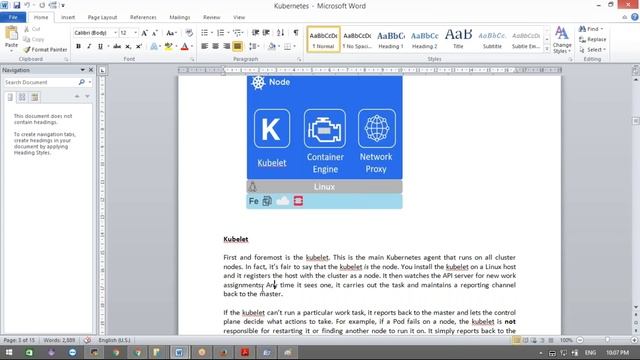Toggle bold formatting
Screen dimensions: 640x360
pyautogui.click(x=78, y=47)
